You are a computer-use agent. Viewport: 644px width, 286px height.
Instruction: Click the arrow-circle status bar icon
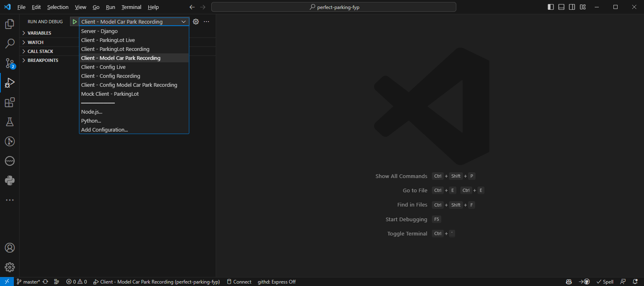pos(584,282)
